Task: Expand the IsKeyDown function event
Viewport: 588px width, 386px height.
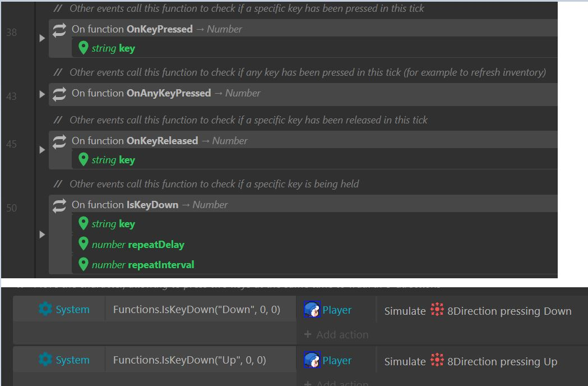Action: [x=42, y=235]
